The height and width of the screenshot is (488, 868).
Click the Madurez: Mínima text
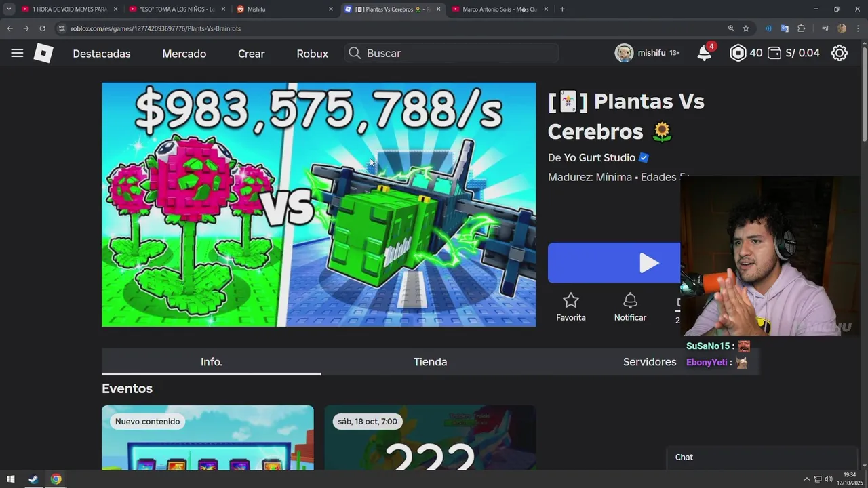click(589, 177)
